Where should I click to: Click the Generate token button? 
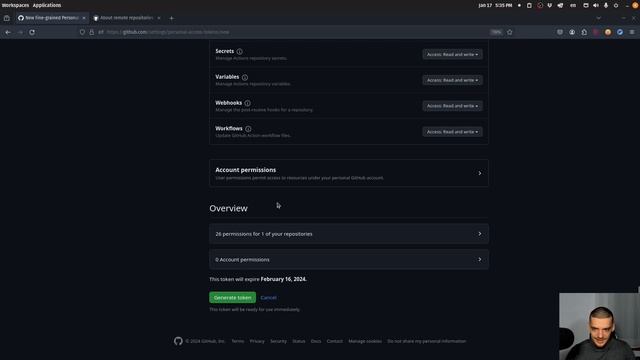click(233, 298)
